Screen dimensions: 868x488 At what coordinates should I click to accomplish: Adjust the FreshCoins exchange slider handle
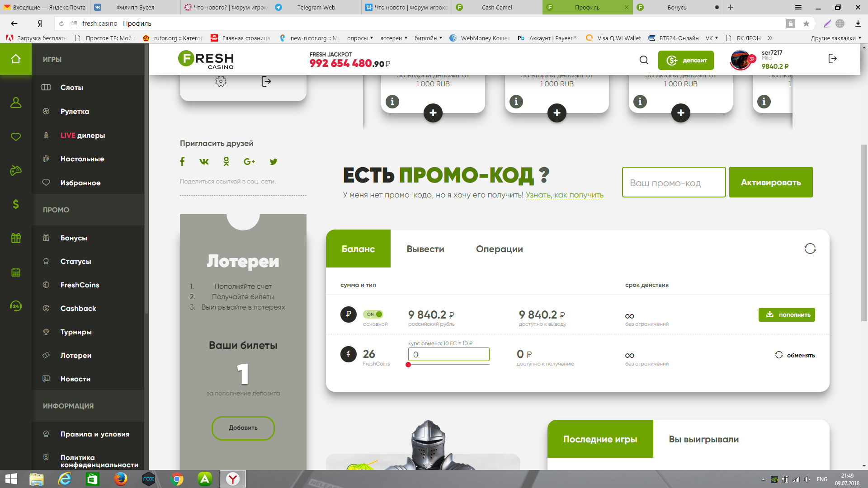(408, 365)
